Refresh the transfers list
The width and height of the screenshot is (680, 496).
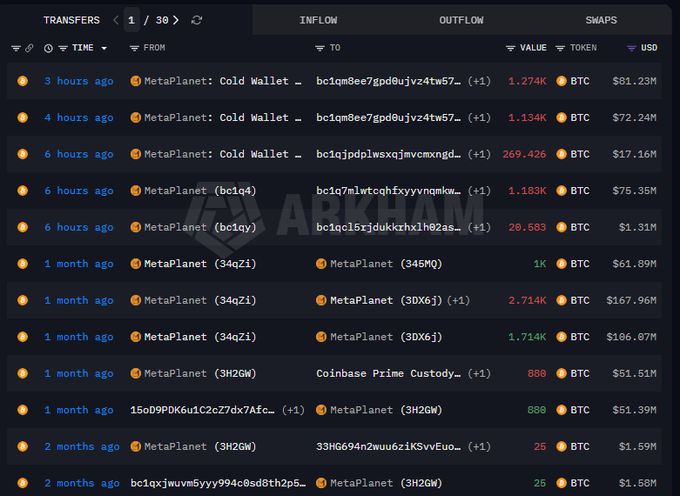pyautogui.click(x=196, y=20)
